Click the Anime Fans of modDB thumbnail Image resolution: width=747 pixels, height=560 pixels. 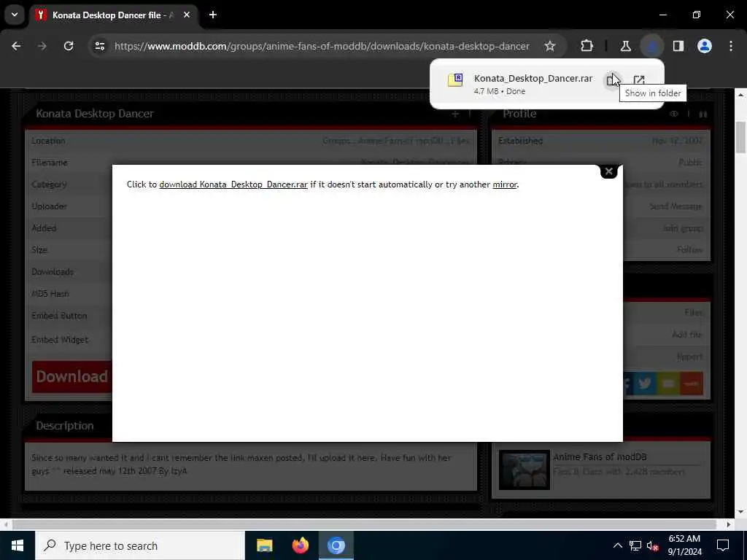pos(524,470)
